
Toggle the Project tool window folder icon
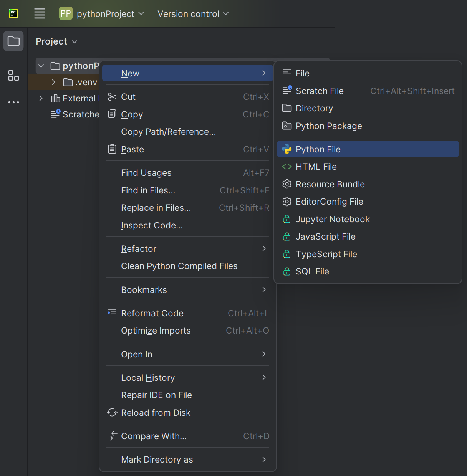point(13,41)
